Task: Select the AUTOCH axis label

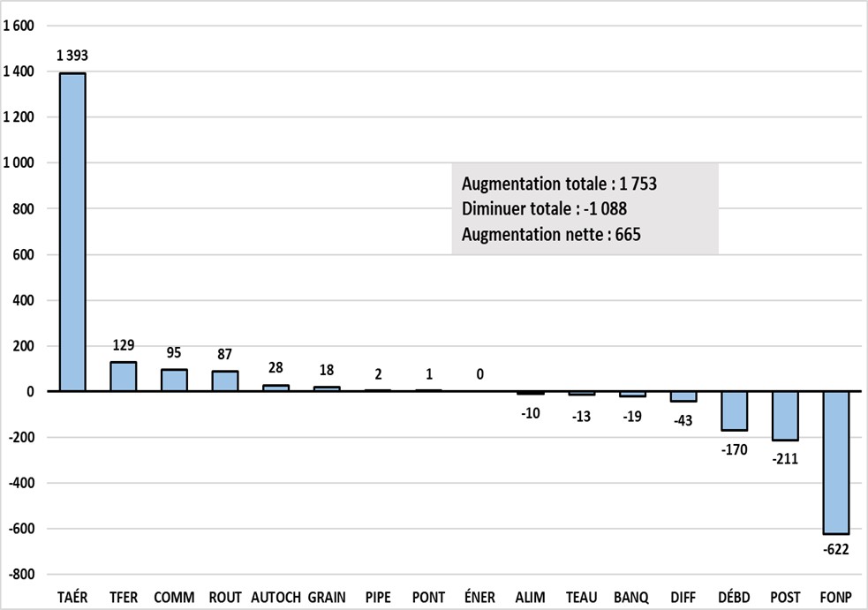Action: [x=275, y=596]
